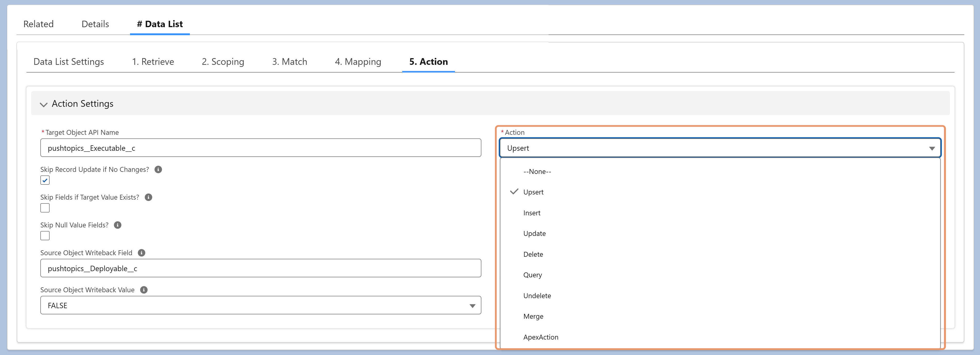Choose ApexAction from the Action list
This screenshot has width=980, height=355.
720,337
